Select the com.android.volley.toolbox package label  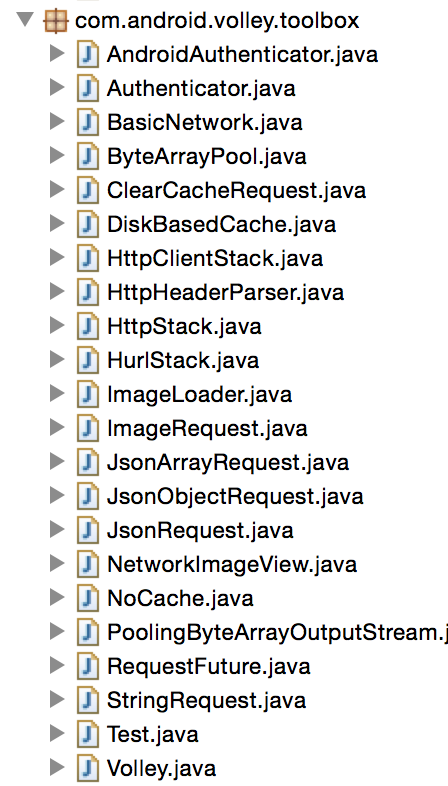pos(217,21)
